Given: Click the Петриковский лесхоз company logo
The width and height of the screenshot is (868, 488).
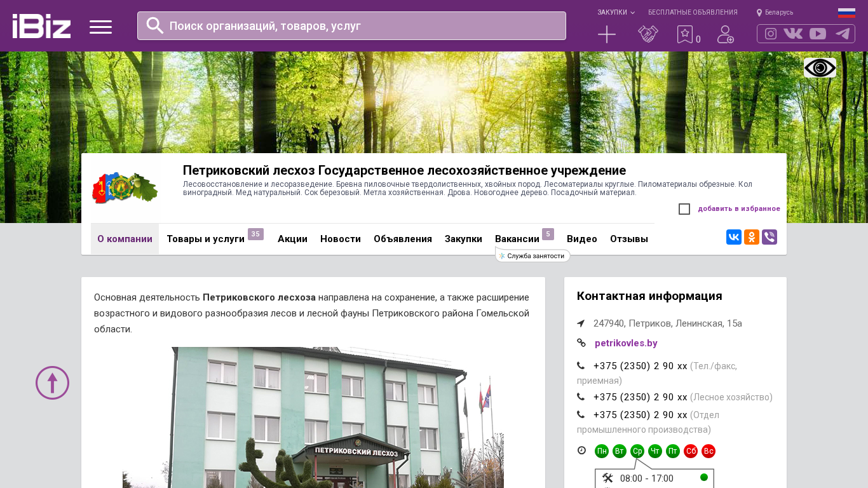Looking at the screenshot, I should tap(125, 188).
